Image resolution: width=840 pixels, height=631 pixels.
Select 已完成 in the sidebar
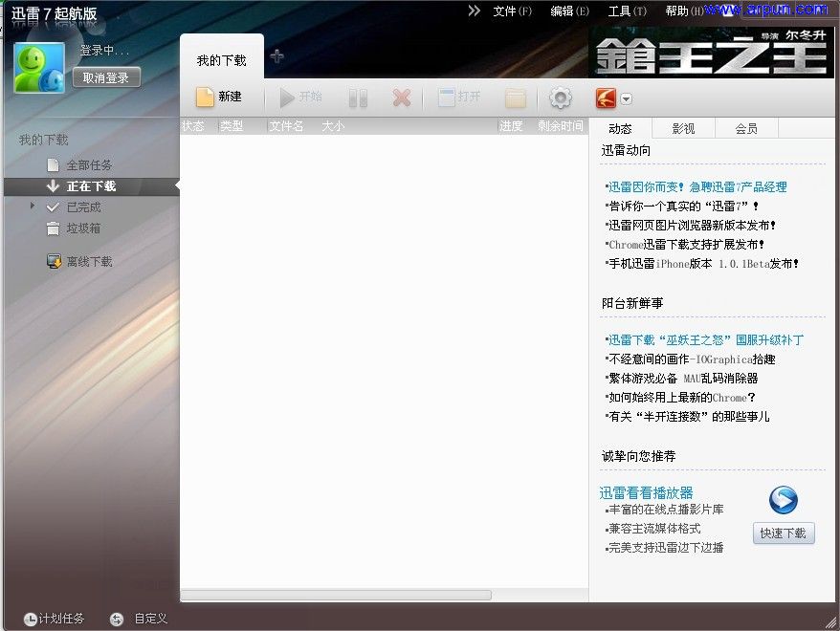83,207
